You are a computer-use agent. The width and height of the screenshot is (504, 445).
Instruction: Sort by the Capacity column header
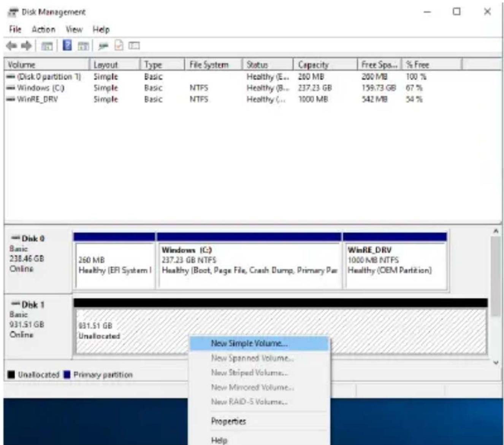(325, 65)
